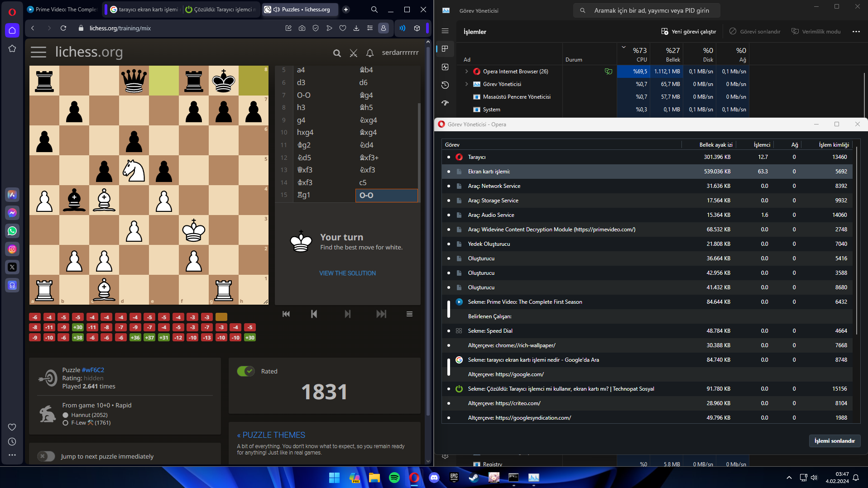
Task: Open more options in the Opera sidebar
Action: tap(12, 455)
